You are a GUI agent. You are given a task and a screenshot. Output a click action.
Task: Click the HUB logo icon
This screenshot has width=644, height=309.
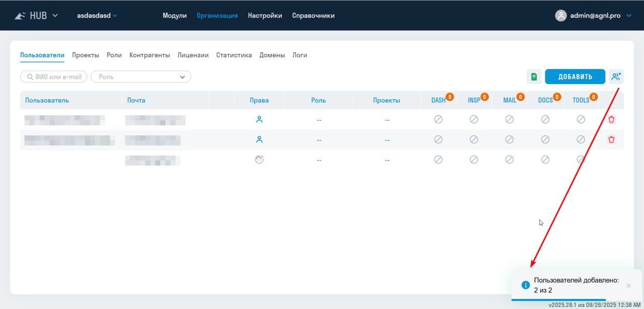(x=20, y=16)
